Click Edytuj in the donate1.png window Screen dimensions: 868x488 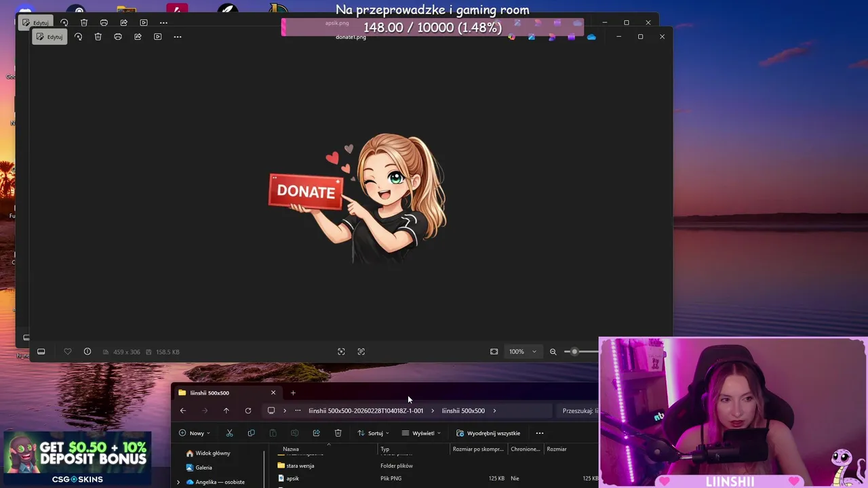tap(50, 37)
